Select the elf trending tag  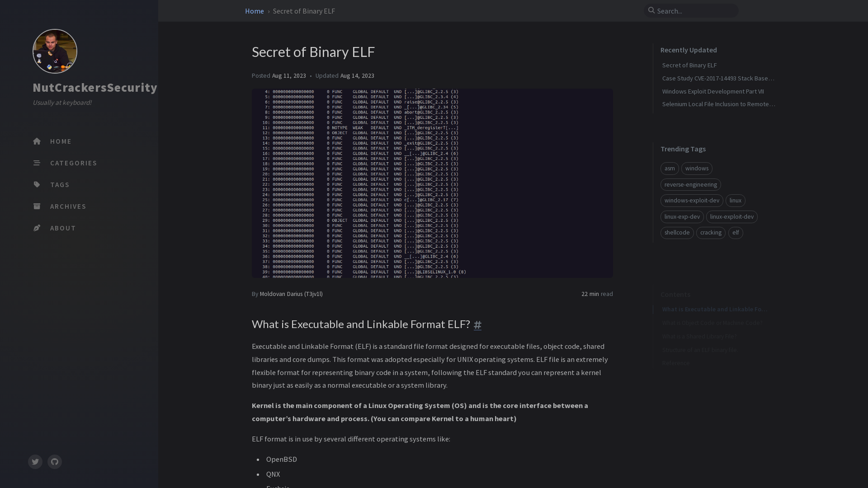point(736,232)
